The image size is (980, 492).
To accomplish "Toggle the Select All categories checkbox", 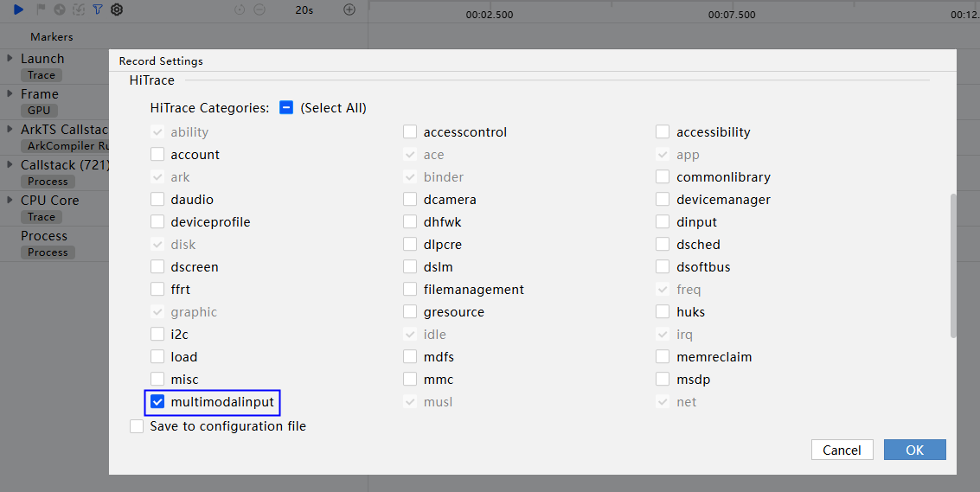I will click(x=286, y=107).
